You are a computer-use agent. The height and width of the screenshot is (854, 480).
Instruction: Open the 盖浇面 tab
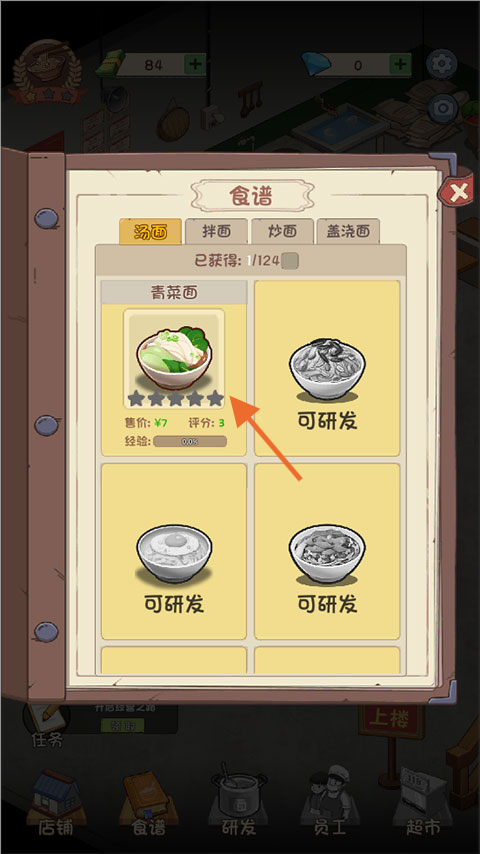click(x=348, y=231)
